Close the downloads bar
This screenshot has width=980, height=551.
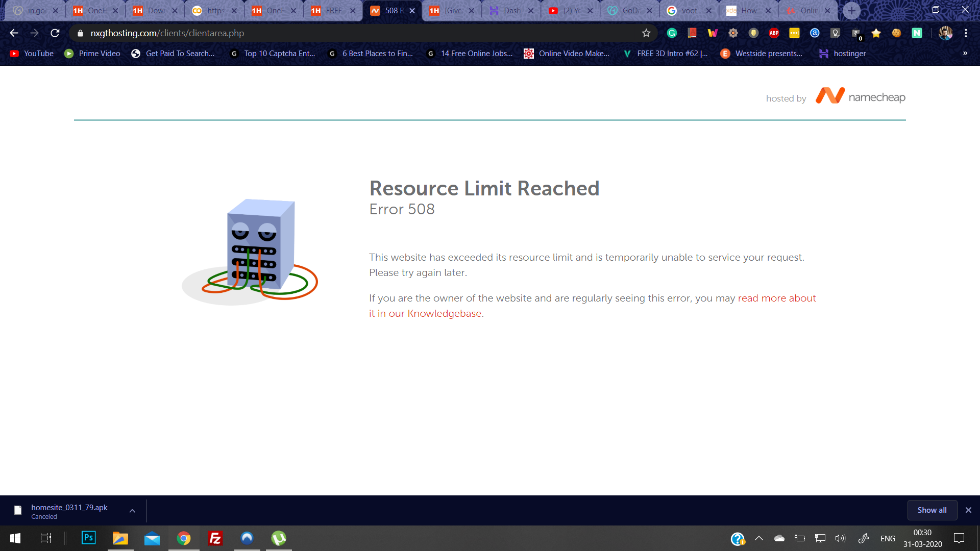(968, 510)
